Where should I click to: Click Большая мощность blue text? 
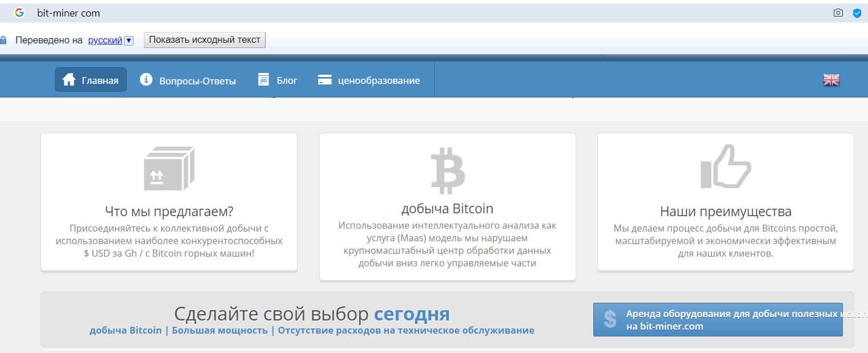tap(220, 330)
